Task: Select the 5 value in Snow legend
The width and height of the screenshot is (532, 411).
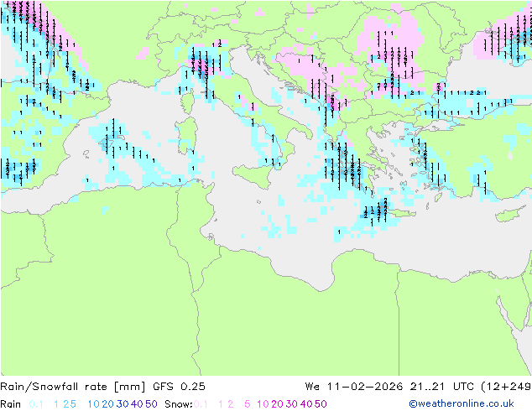Action: pos(247,404)
